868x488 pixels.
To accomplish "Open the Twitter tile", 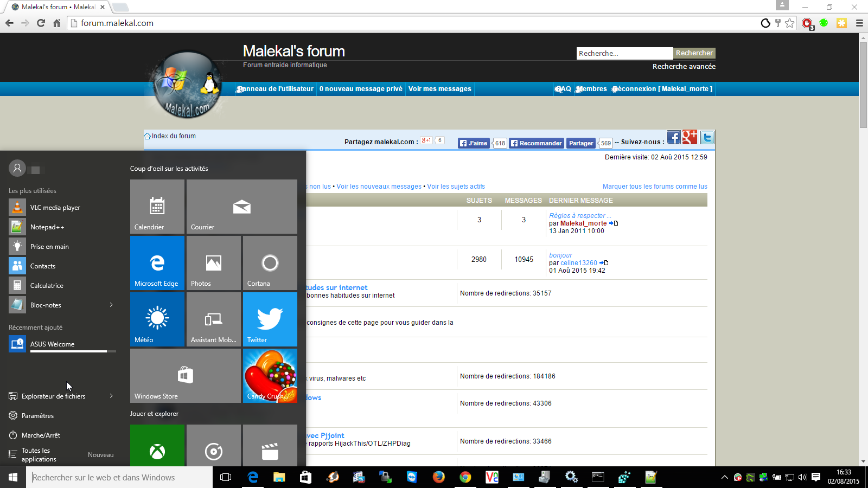I will coord(270,319).
